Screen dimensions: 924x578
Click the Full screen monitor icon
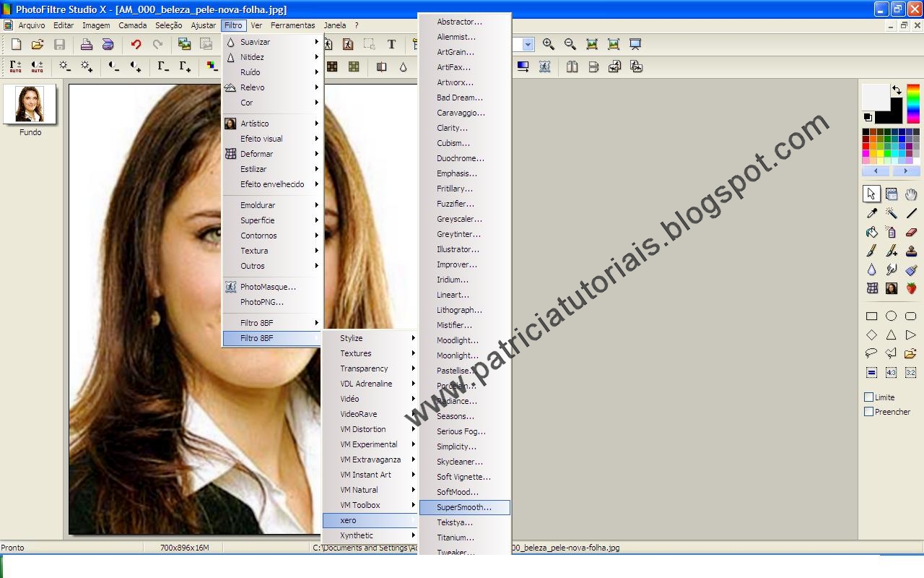tap(635, 45)
